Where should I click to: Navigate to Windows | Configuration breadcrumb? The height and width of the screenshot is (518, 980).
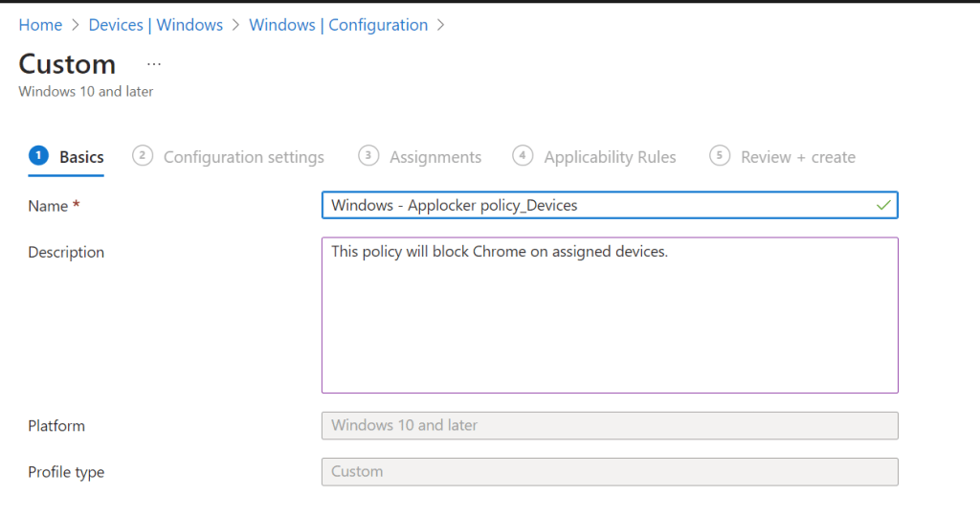tap(338, 26)
